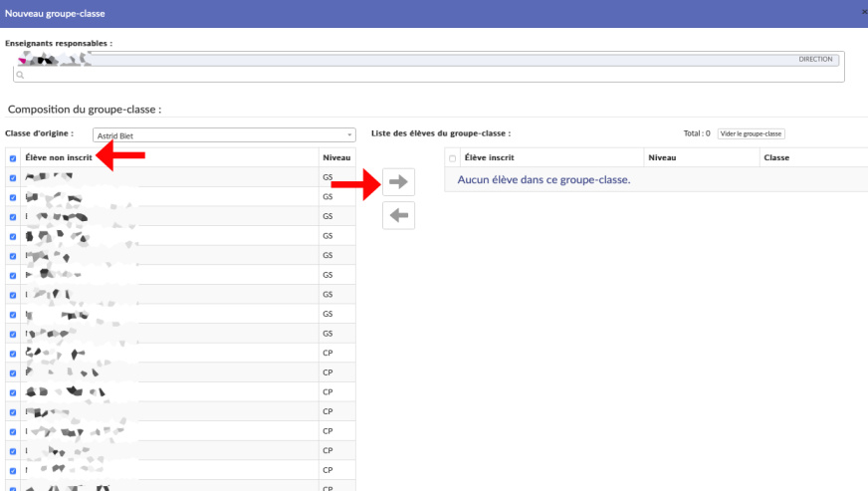
Task: Click the search magnifier icon in teacher field
Action: (19, 75)
